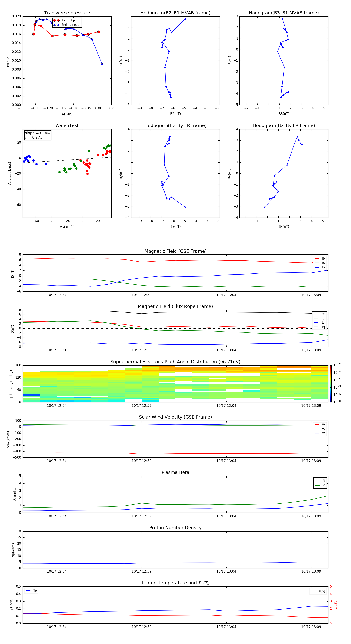Click the 'Hodogram(B3_B1 MVAB frame)' title
351x644 pixels.
(x=284, y=13)
